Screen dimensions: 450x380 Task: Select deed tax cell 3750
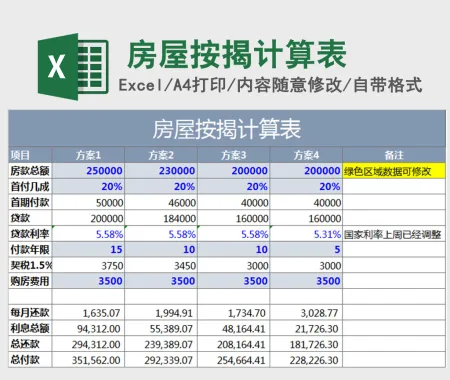point(88,265)
